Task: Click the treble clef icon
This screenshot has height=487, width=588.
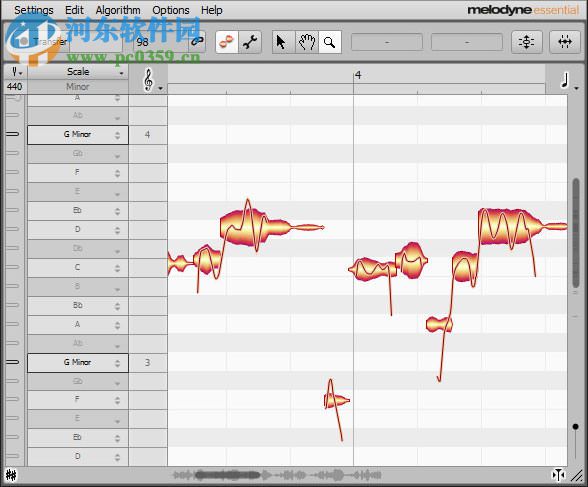Action: click(x=148, y=79)
